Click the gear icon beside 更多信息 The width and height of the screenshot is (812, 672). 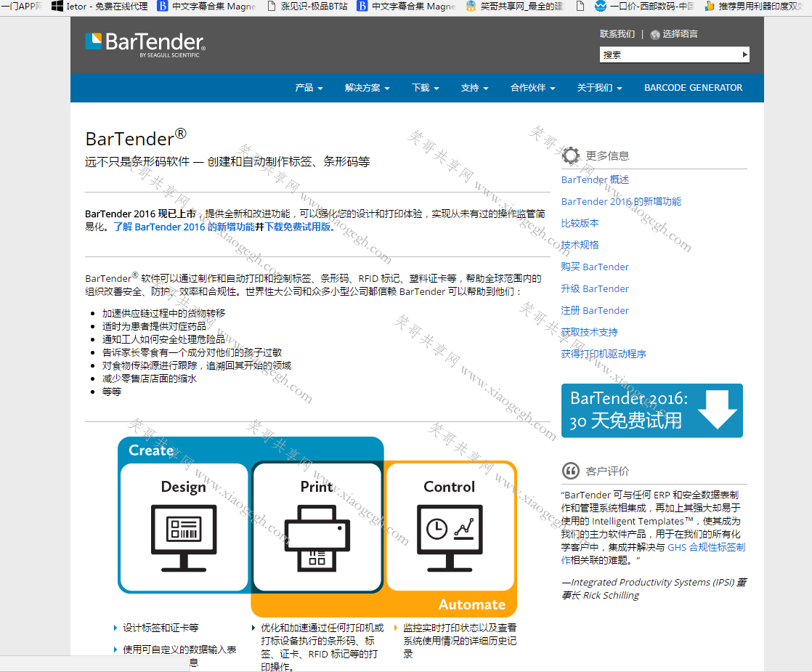pos(571,155)
